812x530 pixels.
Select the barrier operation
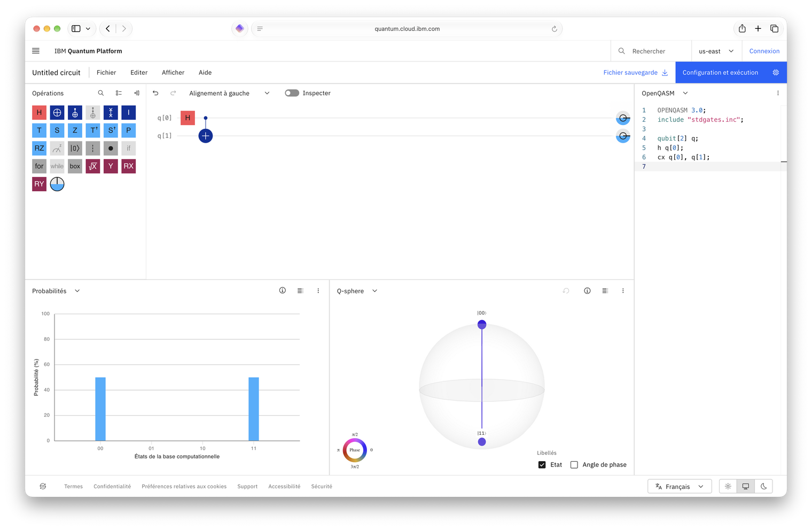tap(93, 149)
